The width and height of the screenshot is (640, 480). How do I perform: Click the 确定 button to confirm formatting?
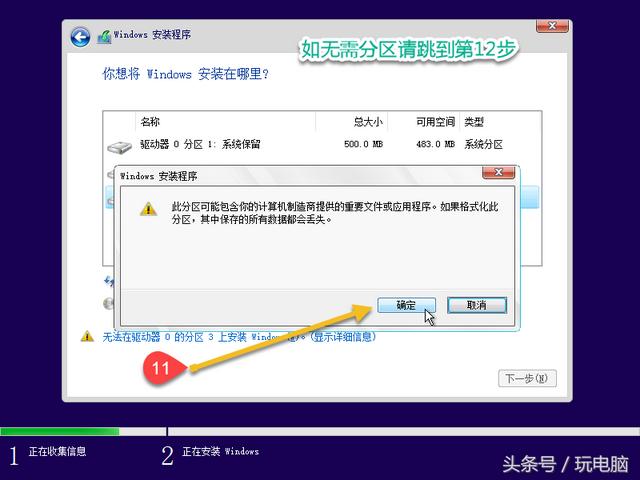coord(405,305)
